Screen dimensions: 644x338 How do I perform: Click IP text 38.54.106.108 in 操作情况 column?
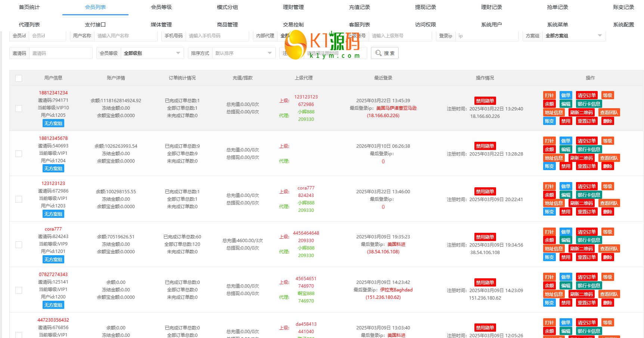point(485,253)
